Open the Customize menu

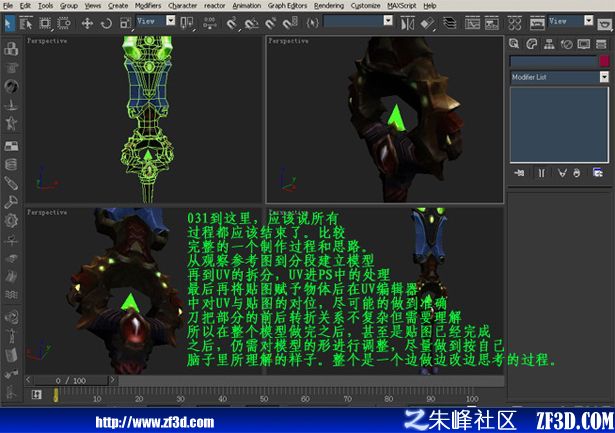tap(366, 6)
